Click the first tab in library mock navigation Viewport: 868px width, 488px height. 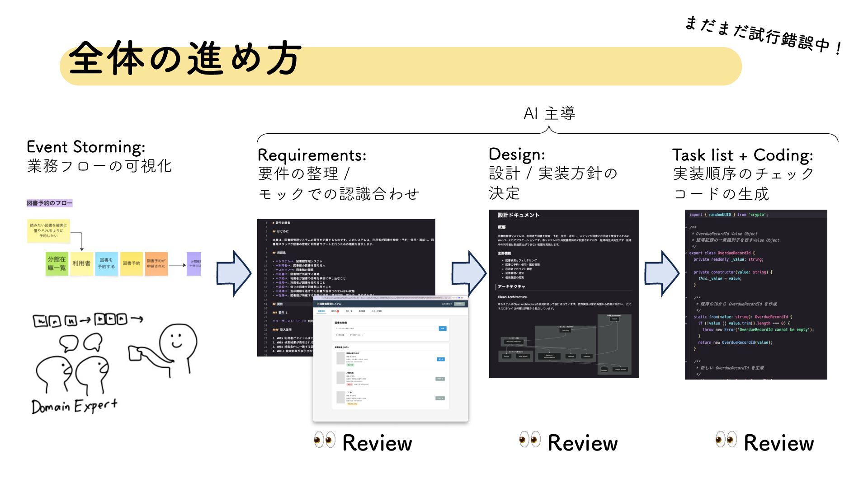click(x=321, y=311)
